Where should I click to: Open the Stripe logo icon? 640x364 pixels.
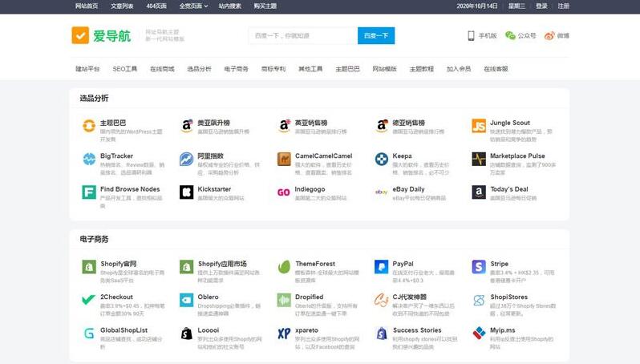click(479, 267)
